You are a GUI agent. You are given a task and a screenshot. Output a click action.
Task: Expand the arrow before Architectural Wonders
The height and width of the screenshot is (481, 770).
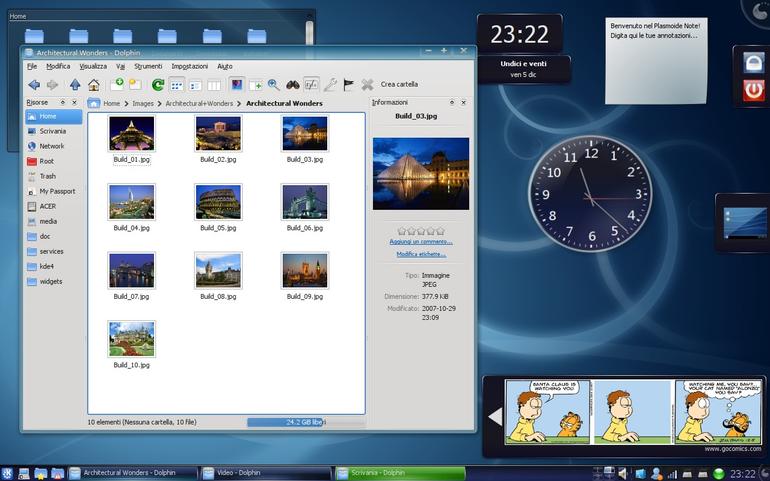click(x=239, y=104)
